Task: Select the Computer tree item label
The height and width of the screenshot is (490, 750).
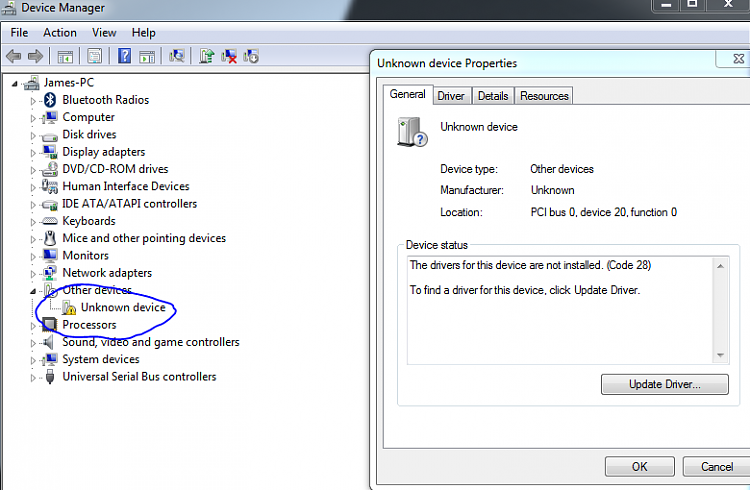Action: [88, 117]
